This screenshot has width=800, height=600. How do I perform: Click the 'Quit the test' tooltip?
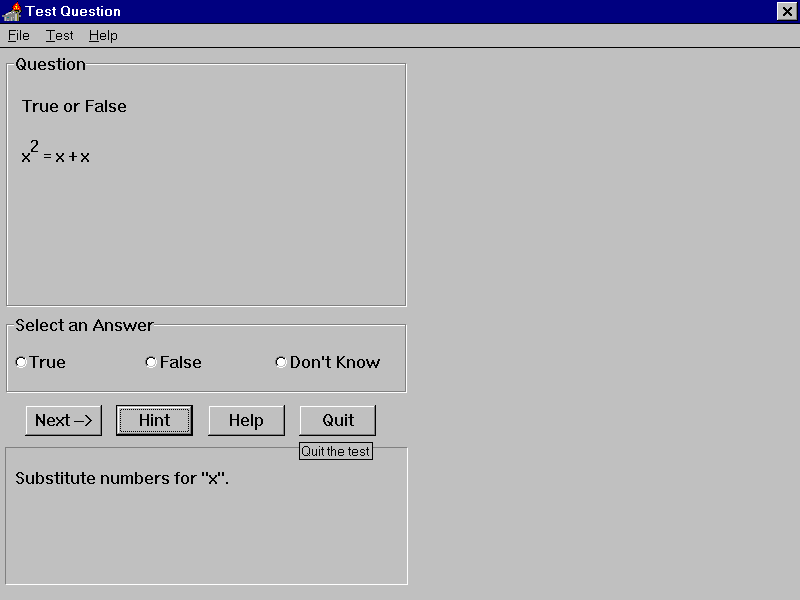(336, 452)
